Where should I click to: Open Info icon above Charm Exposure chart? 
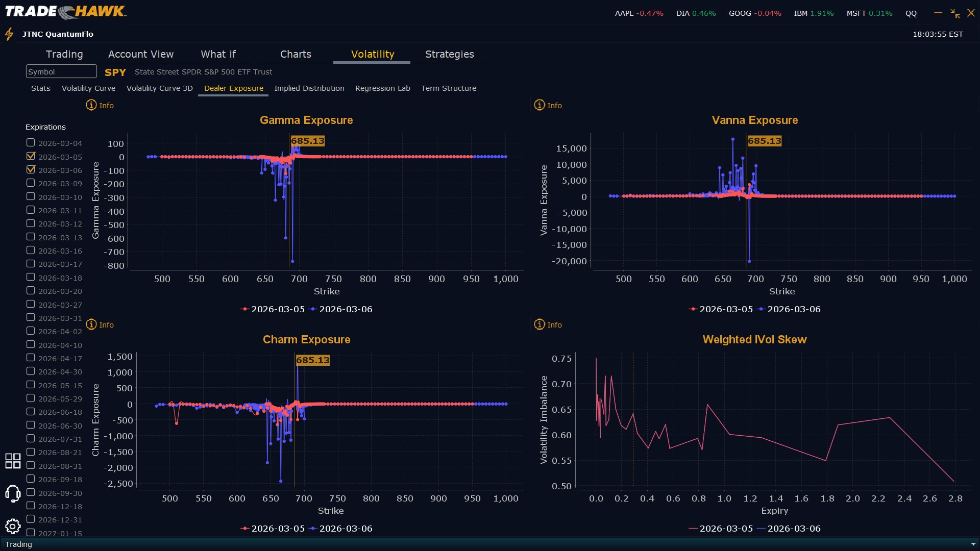coord(91,324)
